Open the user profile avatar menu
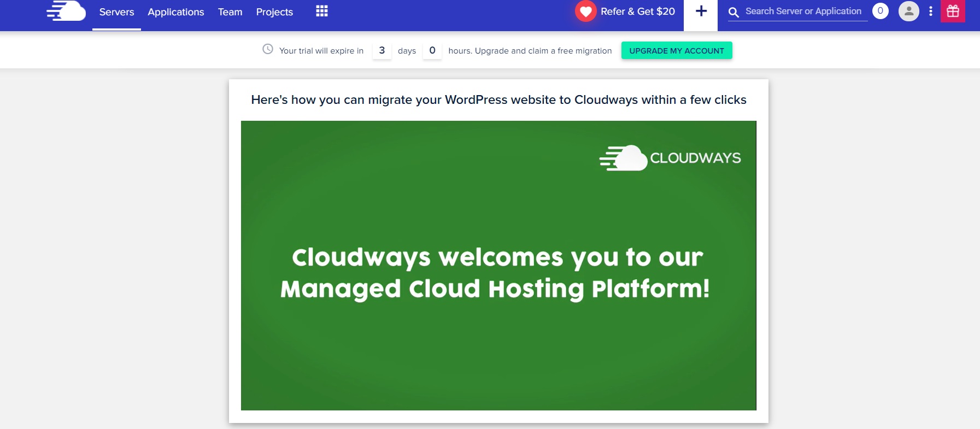980x429 pixels. tap(908, 11)
